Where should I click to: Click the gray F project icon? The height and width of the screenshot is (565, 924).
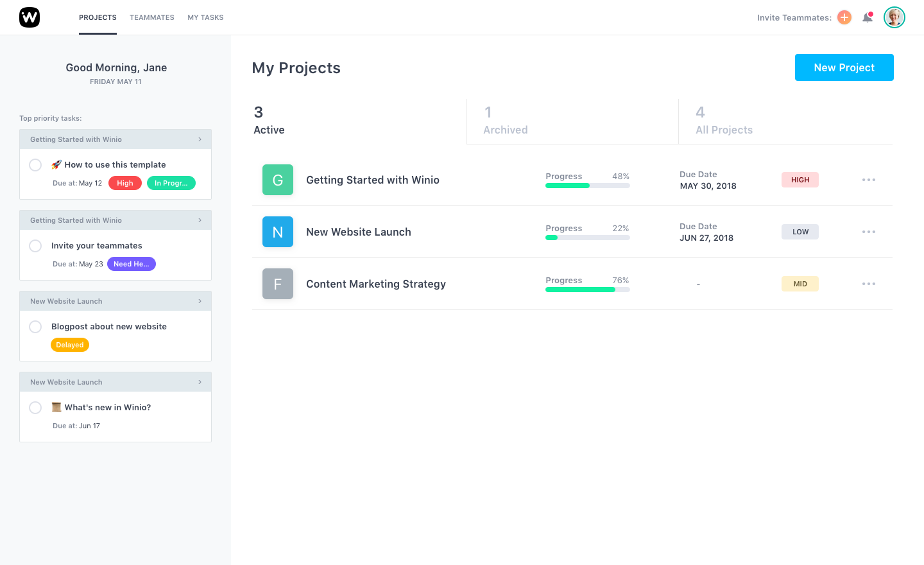(278, 284)
